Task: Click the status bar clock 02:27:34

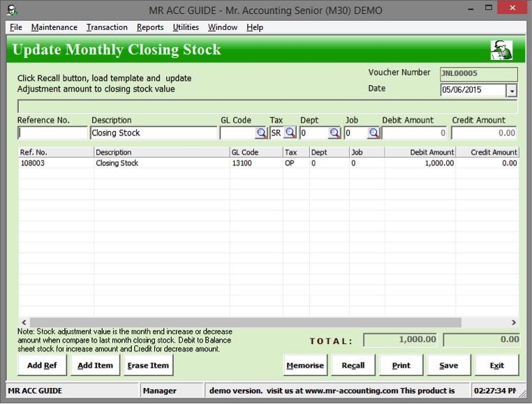Action: click(x=495, y=391)
